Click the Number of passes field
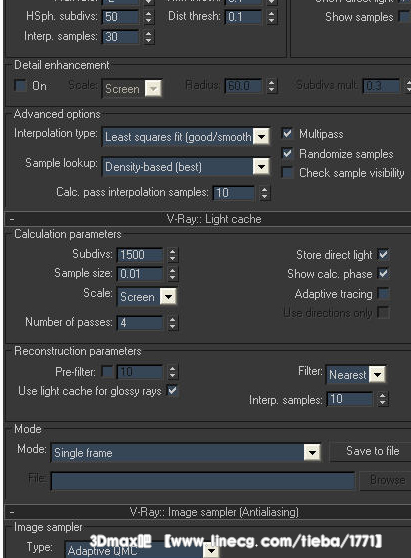This screenshot has width=411, height=558. point(140,323)
